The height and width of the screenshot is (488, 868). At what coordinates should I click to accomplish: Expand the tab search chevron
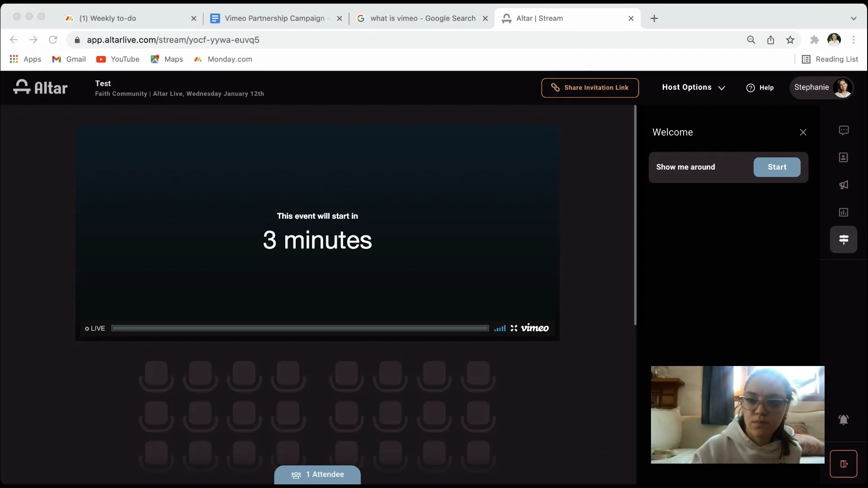(854, 19)
